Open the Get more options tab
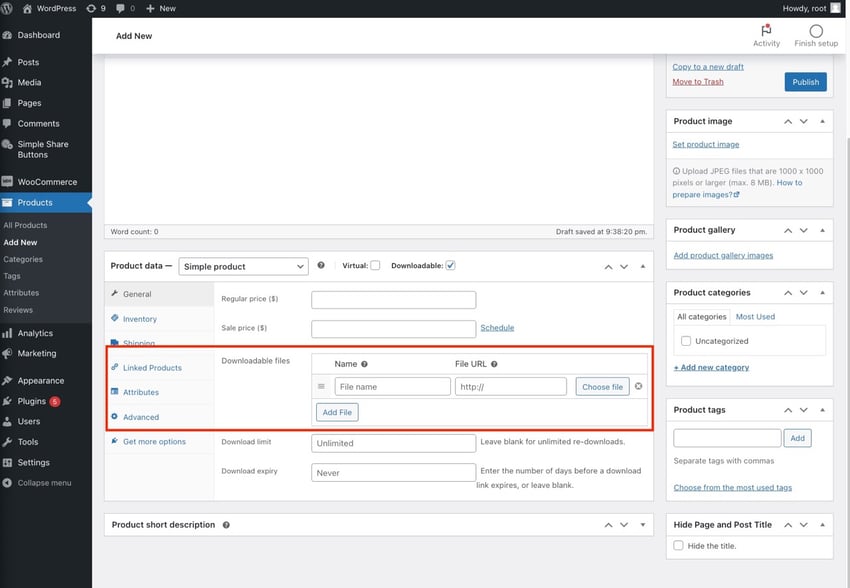This screenshot has width=850, height=588. click(159, 442)
